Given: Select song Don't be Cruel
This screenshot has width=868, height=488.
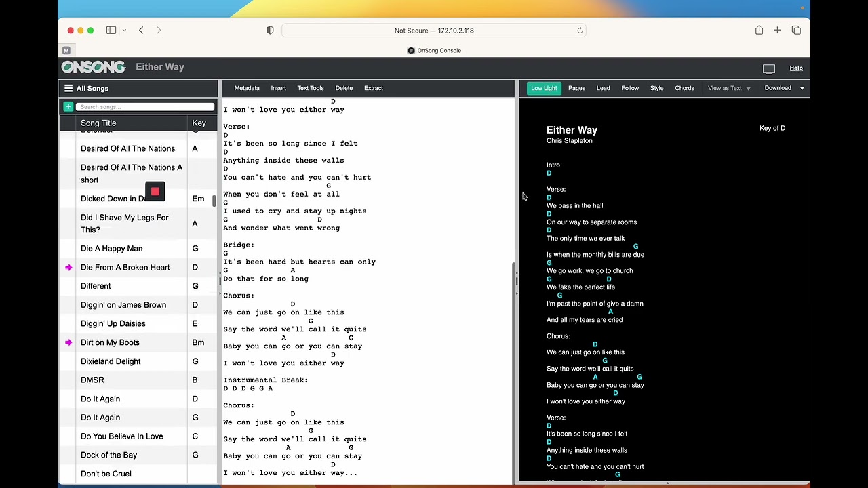Looking at the screenshot, I should (106, 474).
